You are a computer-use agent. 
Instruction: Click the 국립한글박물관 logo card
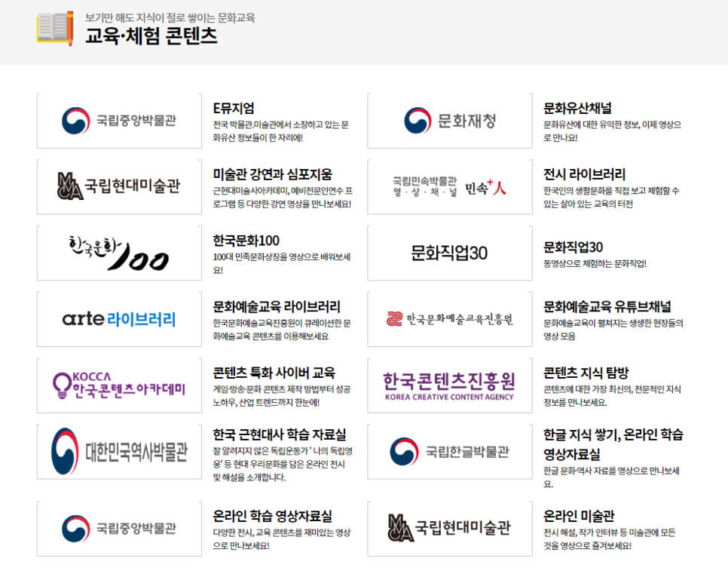[450, 451]
